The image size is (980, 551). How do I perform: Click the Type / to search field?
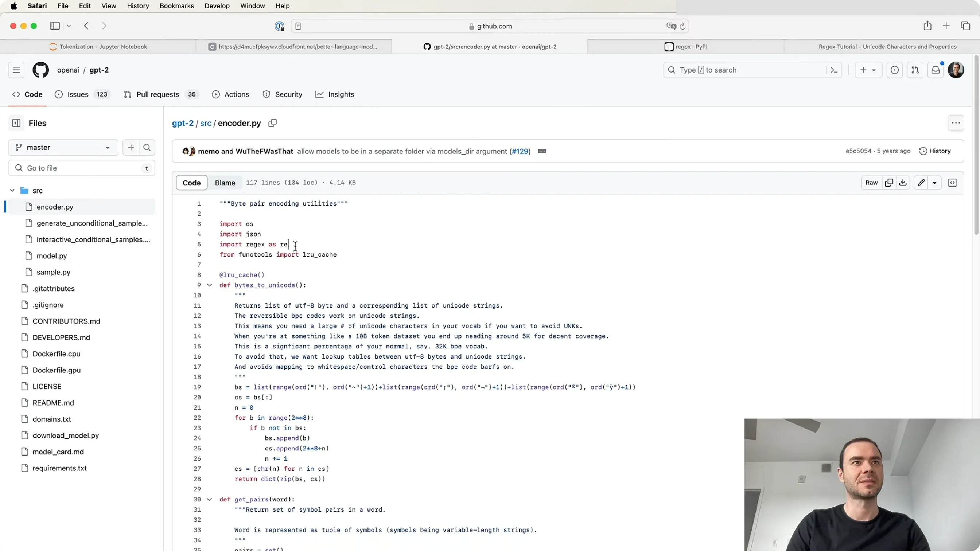[752, 70]
